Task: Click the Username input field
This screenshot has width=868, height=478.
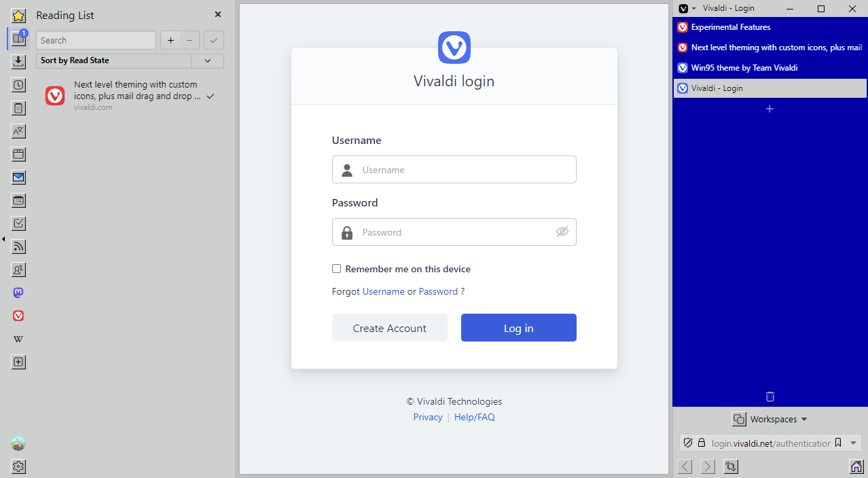Action: tap(454, 170)
